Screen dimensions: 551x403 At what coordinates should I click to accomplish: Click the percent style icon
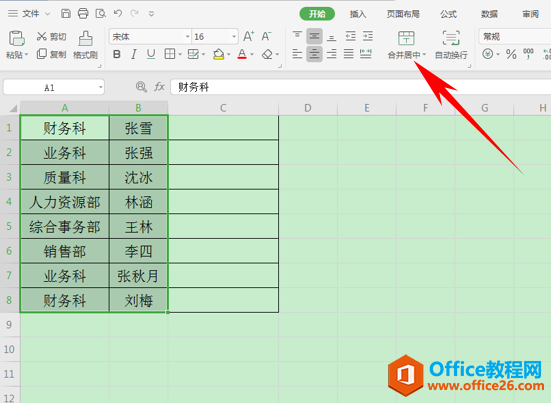pos(511,54)
